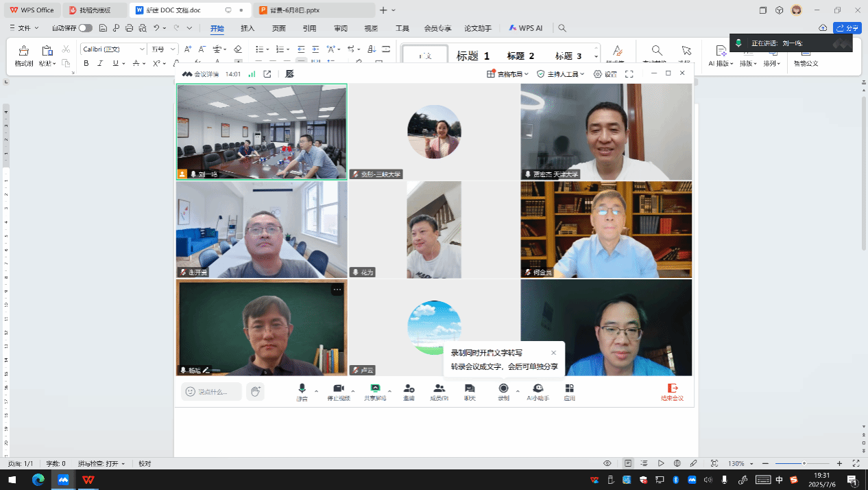Click the stop video camera icon
Image resolution: width=868 pixels, height=490 pixels.
coord(338,391)
